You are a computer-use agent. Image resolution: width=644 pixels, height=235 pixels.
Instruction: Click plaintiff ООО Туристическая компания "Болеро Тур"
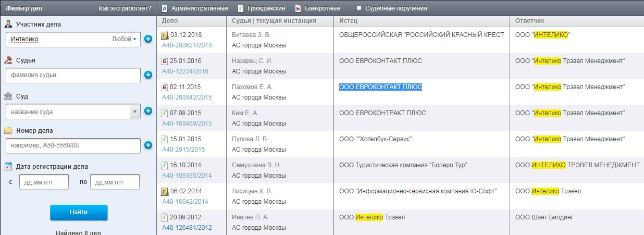(403, 165)
